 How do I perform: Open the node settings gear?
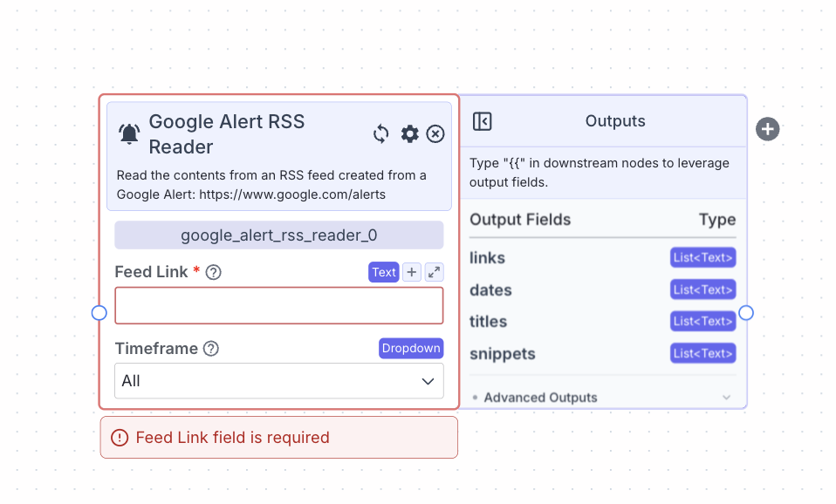point(408,134)
